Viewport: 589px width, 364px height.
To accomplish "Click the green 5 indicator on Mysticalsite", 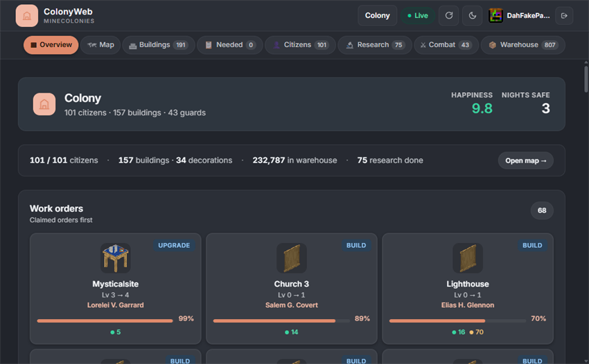I will coord(115,332).
